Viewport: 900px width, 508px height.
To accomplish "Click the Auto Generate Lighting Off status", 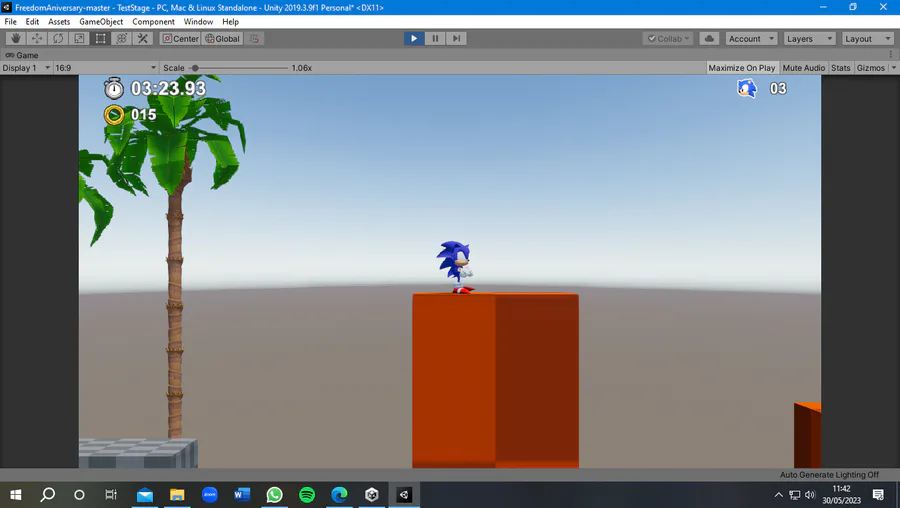I will [x=829, y=475].
